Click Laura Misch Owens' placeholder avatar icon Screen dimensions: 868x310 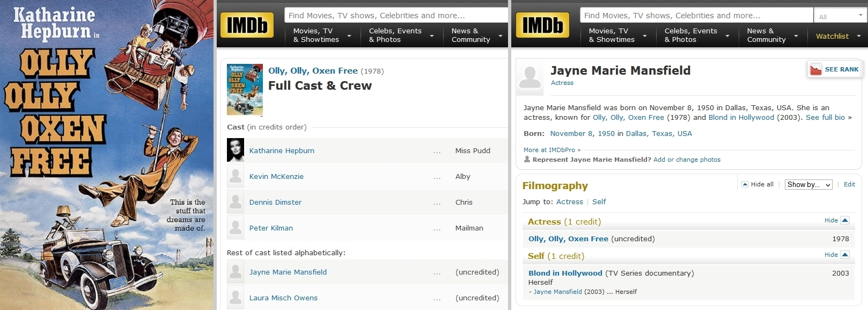(236, 298)
